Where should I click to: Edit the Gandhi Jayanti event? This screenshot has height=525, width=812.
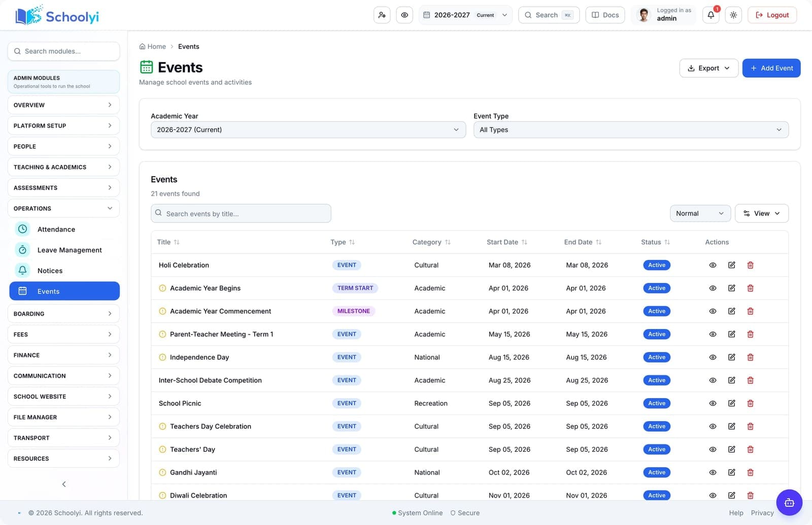click(x=731, y=472)
